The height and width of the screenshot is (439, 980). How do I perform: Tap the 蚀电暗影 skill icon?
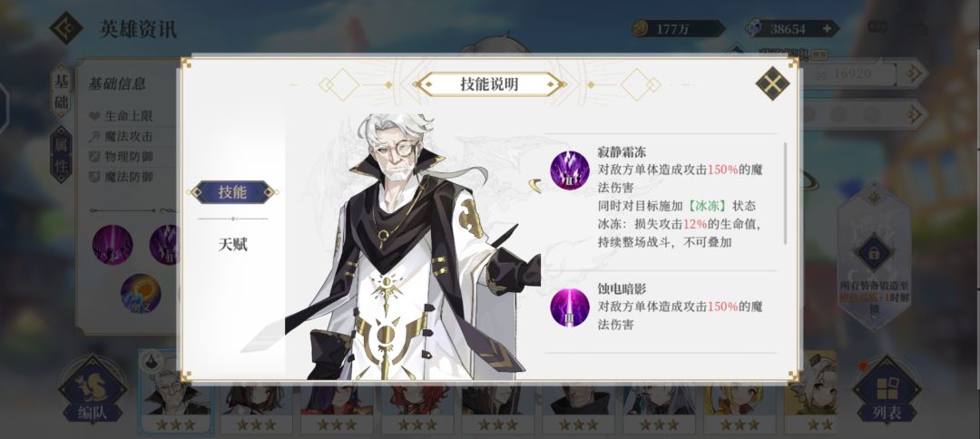(x=569, y=307)
